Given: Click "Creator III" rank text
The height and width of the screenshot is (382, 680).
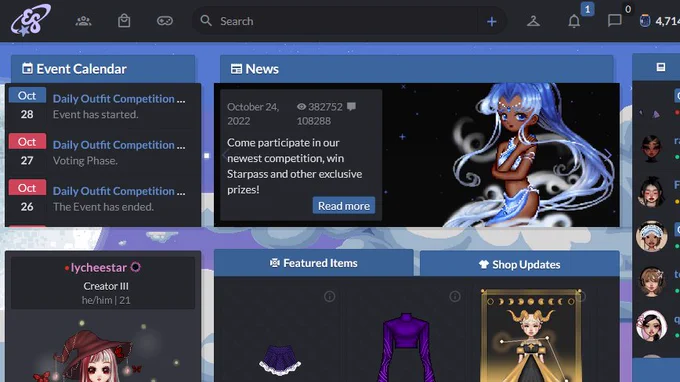Looking at the screenshot, I should (x=106, y=286).
